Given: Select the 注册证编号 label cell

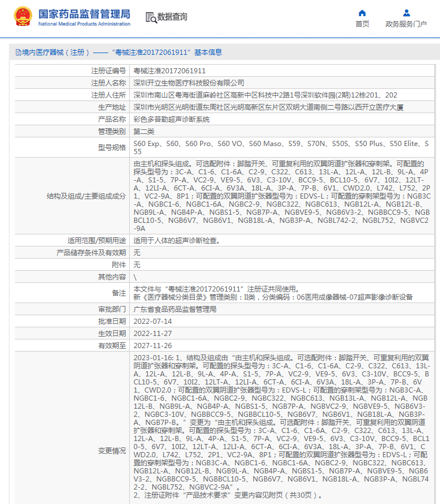Looking at the screenshot, I should (72, 70).
